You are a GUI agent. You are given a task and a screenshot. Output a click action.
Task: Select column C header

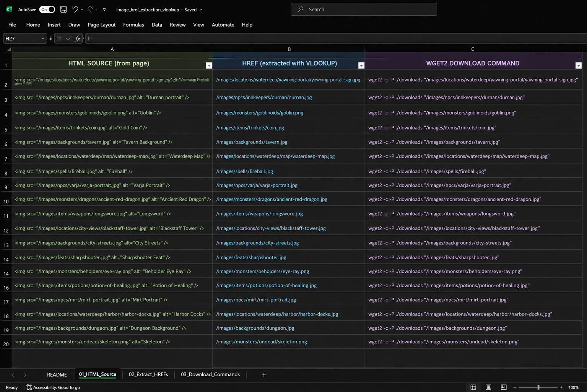coord(473,49)
